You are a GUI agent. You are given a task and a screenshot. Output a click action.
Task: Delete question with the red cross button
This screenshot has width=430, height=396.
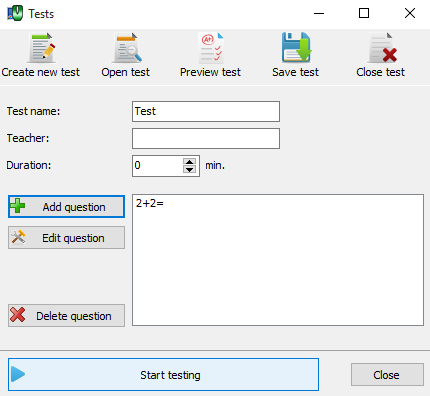(66, 315)
